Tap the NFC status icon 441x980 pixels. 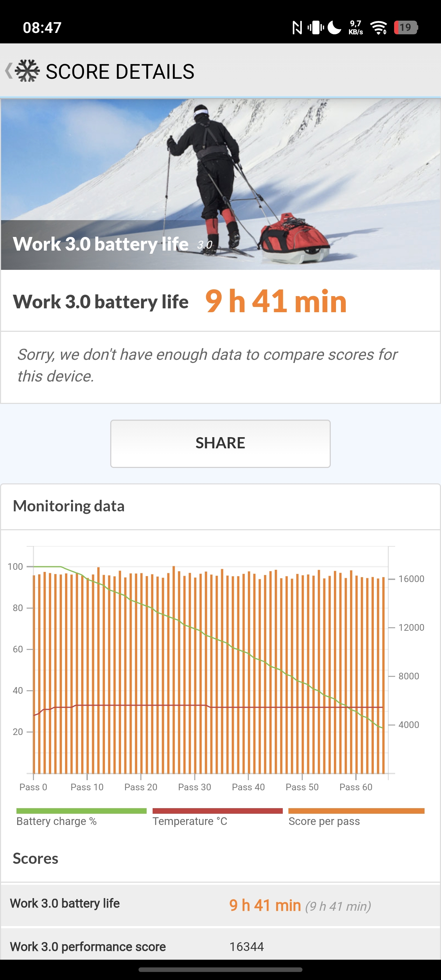click(297, 27)
